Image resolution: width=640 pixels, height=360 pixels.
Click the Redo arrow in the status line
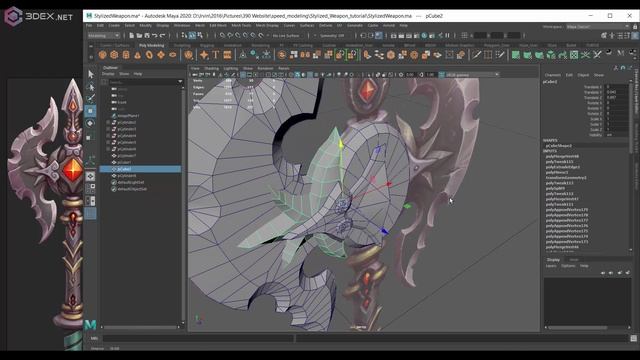click(163, 36)
